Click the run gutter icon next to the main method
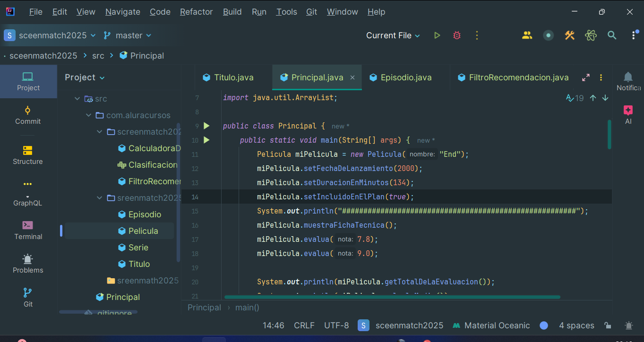Viewport: 644px width, 342px height. click(206, 140)
